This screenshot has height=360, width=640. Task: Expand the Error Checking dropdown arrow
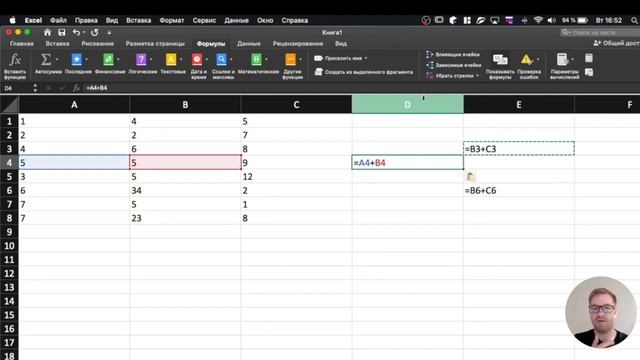coord(538,60)
